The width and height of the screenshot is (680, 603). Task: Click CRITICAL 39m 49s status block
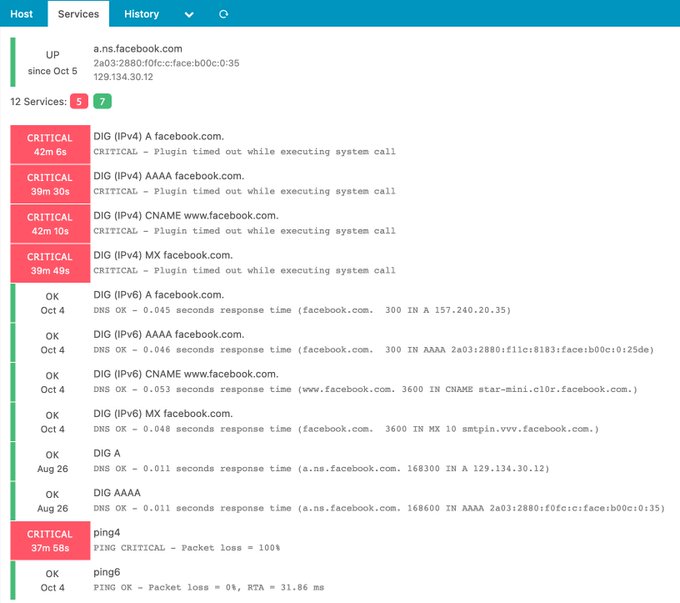(50, 263)
